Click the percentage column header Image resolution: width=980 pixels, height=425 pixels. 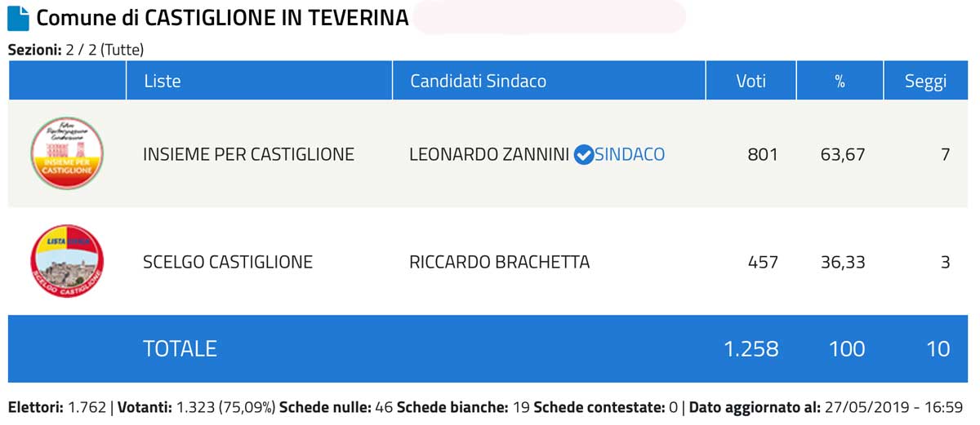tap(840, 81)
